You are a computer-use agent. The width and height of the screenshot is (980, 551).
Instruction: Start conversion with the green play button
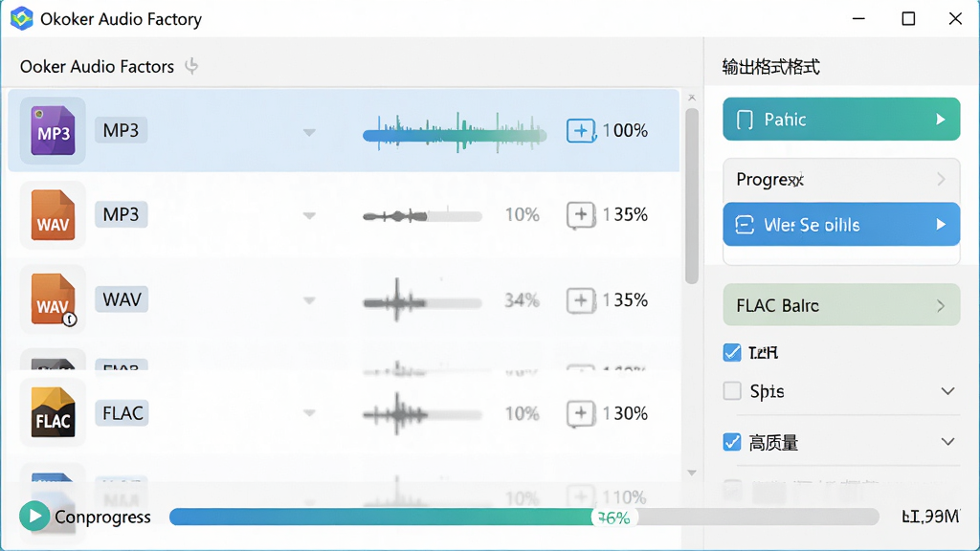tap(34, 517)
